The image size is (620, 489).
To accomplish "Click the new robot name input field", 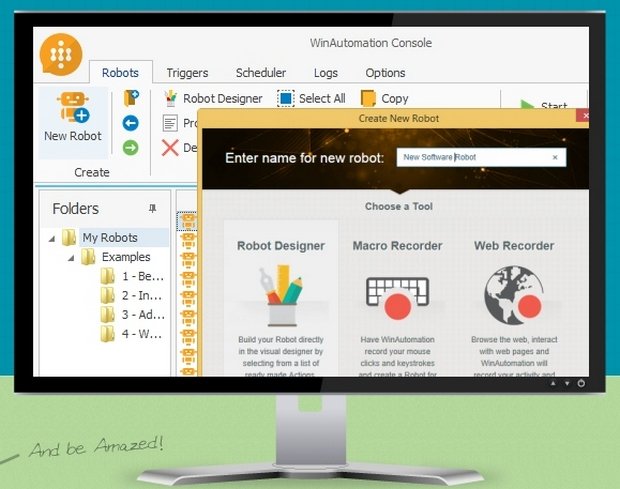I will pyautogui.click(x=481, y=157).
